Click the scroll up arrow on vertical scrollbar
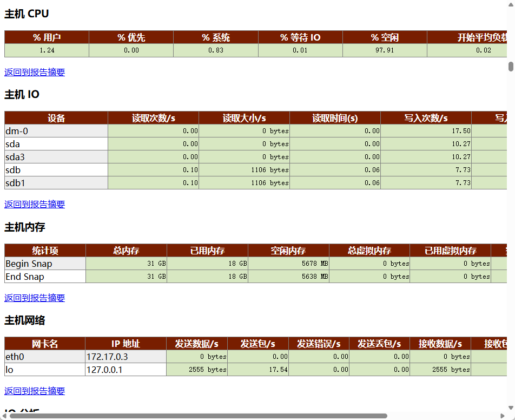 point(511,3)
